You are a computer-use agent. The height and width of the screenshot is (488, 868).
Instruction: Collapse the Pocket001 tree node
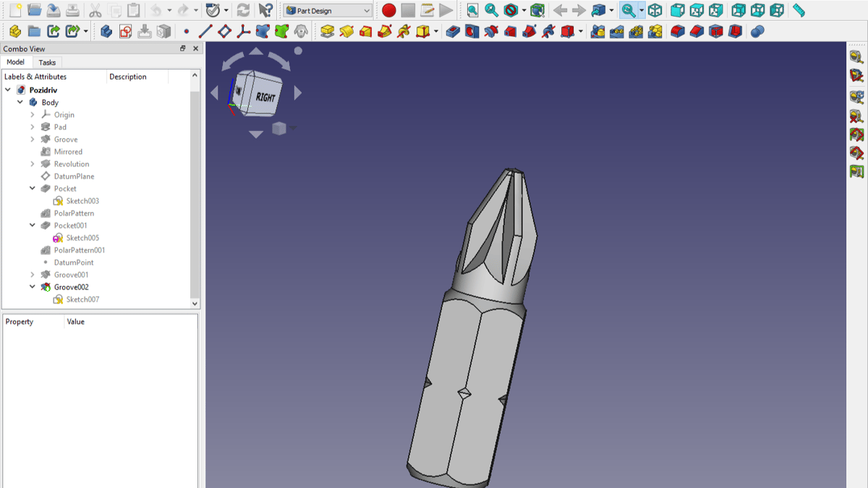pos(33,225)
